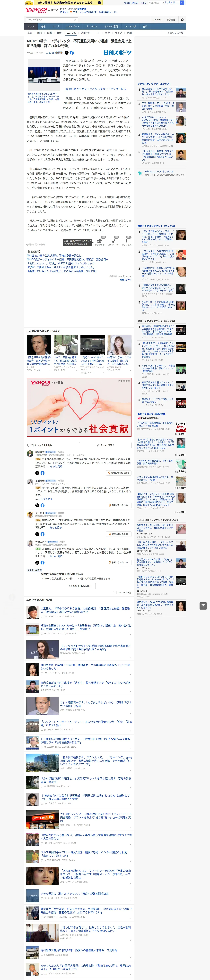The height and width of the screenshot is (980, 210).
Task: Switch to the 国際 category
Action: tap(50, 33)
